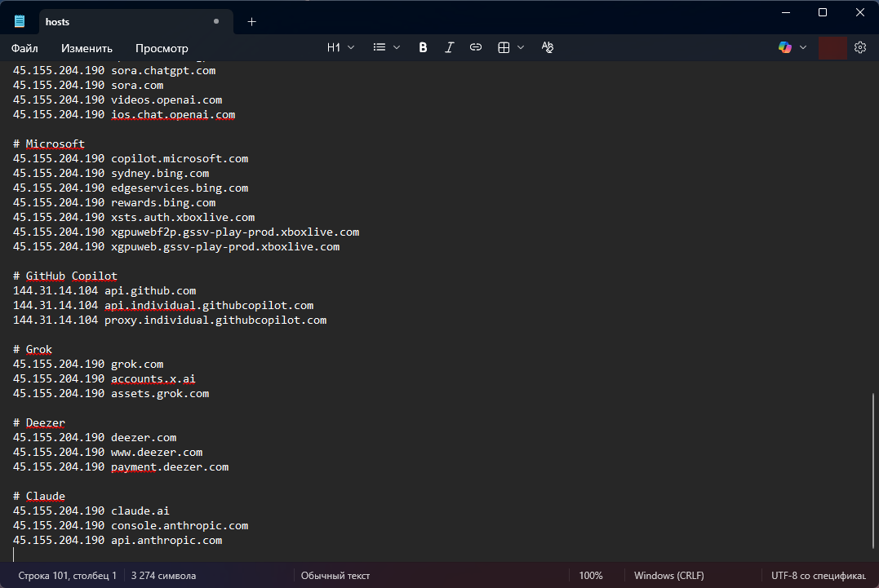Expand the Copilot dropdown chevron
The width and height of the screenshot is (879, 588).
[x=803, y=48]
